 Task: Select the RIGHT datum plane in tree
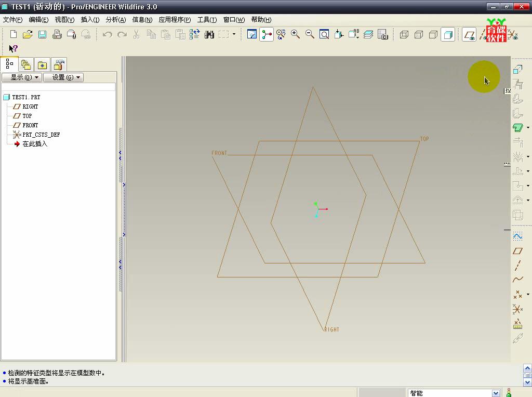coord(25,107)
